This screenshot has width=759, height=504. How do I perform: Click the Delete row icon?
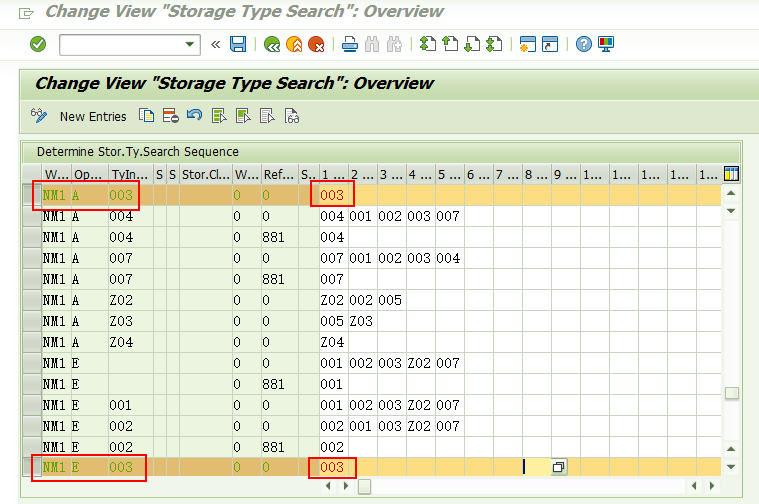[x=171, y=116]
